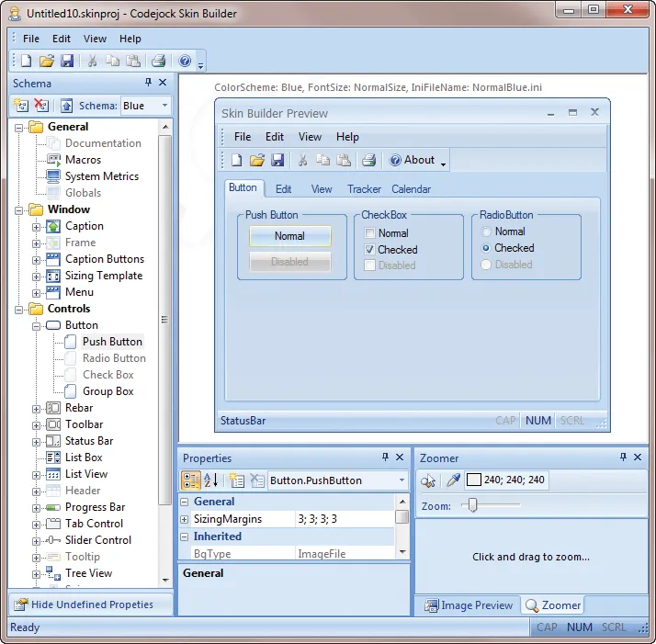Select the eyedropper color picker in Zoomer
The height and width of the screenshot is (644, 656).
(x=452, y=480)
